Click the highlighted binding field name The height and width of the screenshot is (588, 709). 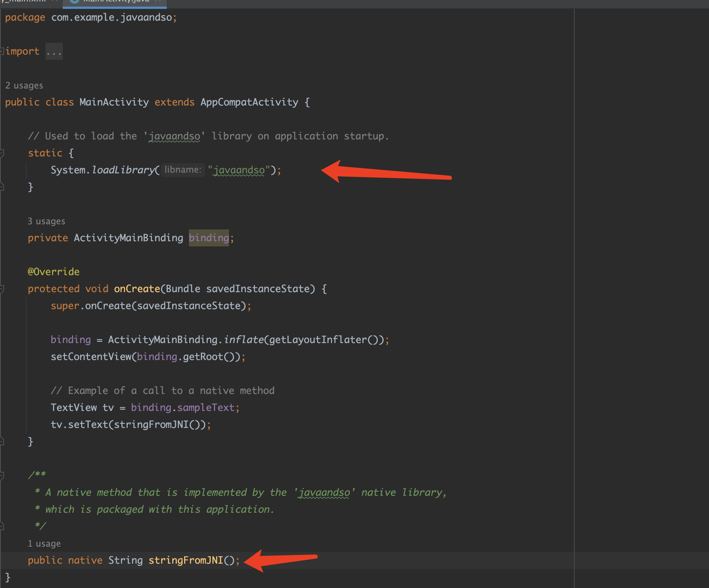(x=209, y=238)
